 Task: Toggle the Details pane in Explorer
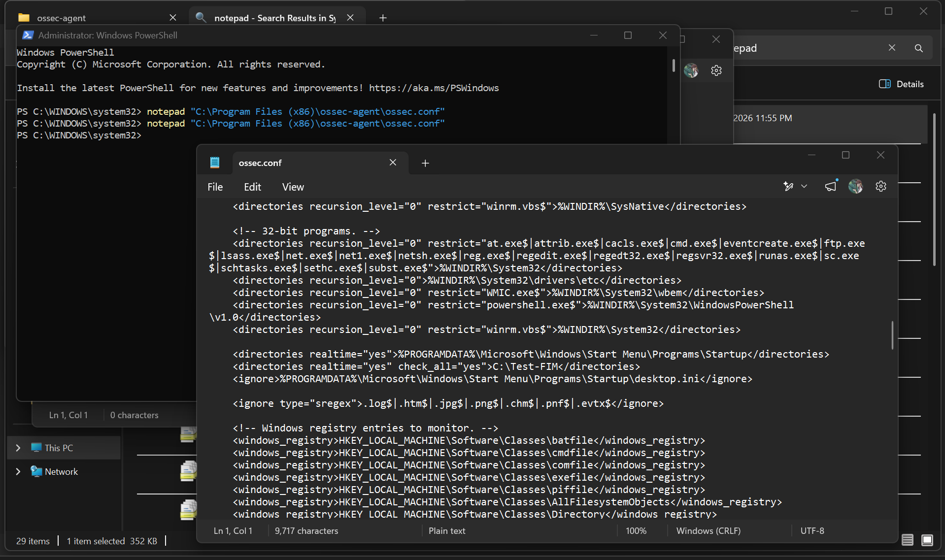902,84
